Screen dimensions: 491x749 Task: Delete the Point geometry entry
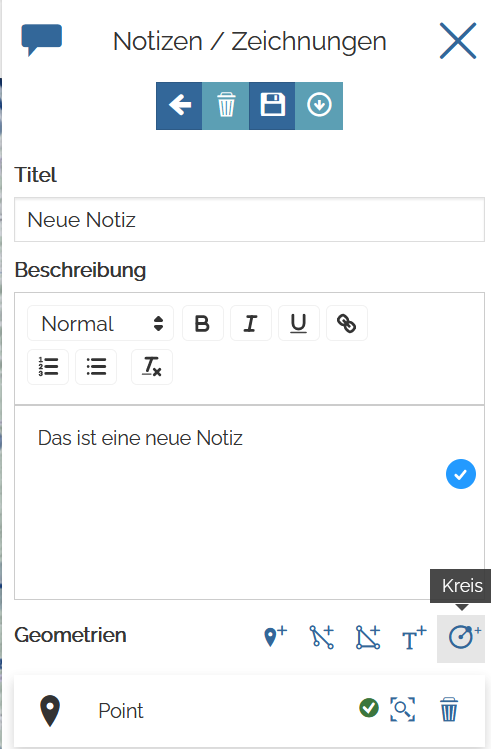pyautogui.click(x=448, y=709)
